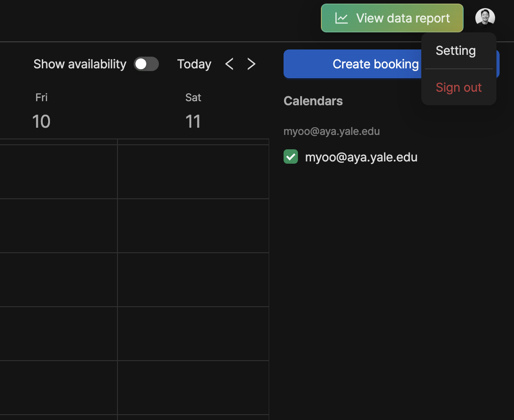Jump to Today in the calendar
This screenshot has height=420, width=514.
[x=194, y=64]
